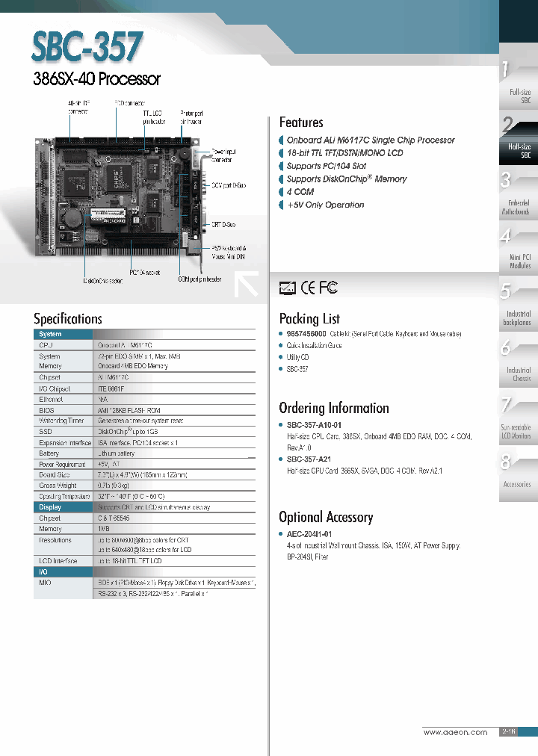Select the Onboard ALi M6117C Single Chip Processor feature

(x=370, y=140)
